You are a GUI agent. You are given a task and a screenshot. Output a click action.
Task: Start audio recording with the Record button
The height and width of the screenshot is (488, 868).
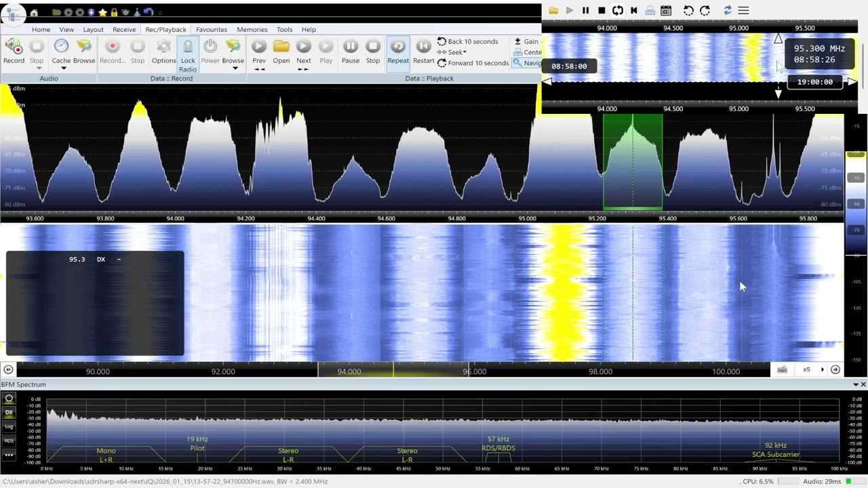point(14,52)
